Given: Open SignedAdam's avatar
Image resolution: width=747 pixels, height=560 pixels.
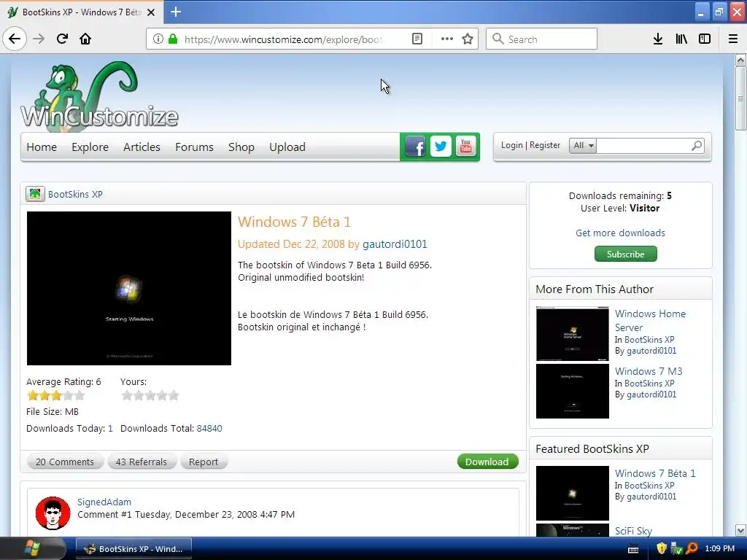Looking at the screenshot, I should [53, 513].
